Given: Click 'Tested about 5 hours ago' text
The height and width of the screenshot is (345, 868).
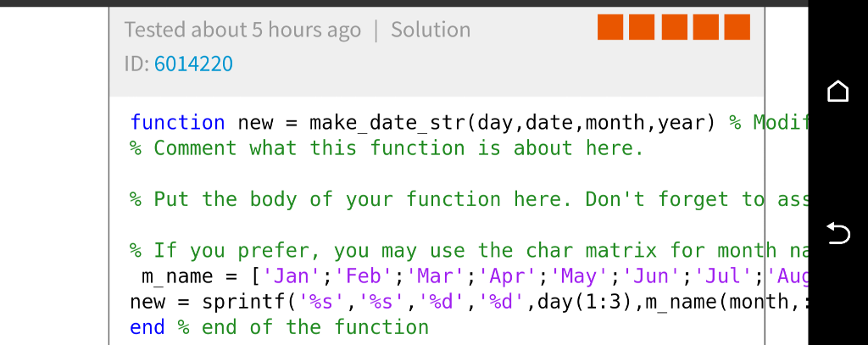Looking at the screenshot, I should (x=242, y=30).
